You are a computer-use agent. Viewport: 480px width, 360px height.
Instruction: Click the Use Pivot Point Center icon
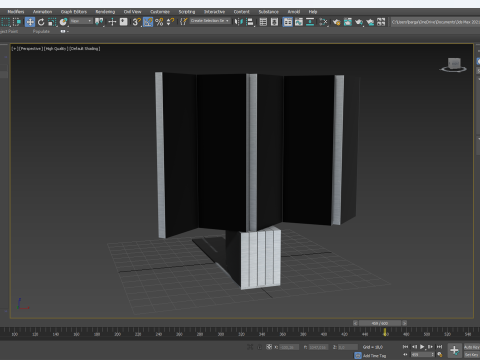coord(99,22)
